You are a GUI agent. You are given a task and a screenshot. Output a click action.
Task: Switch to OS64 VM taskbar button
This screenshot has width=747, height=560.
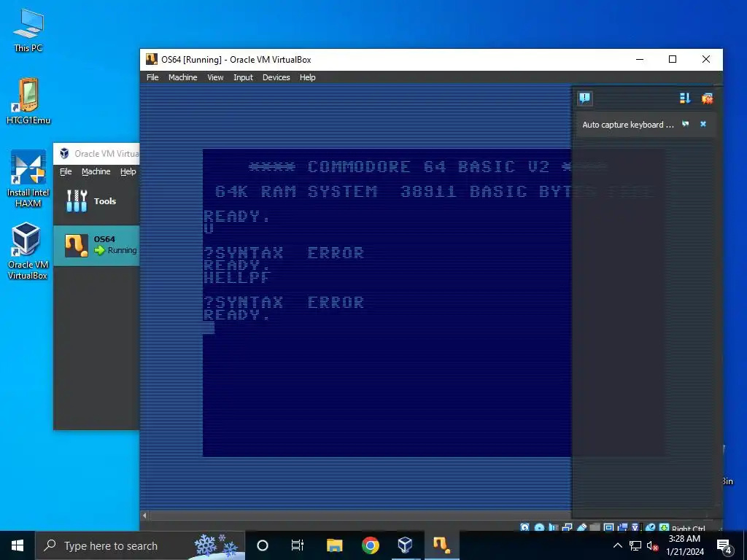tap(441, 545)
